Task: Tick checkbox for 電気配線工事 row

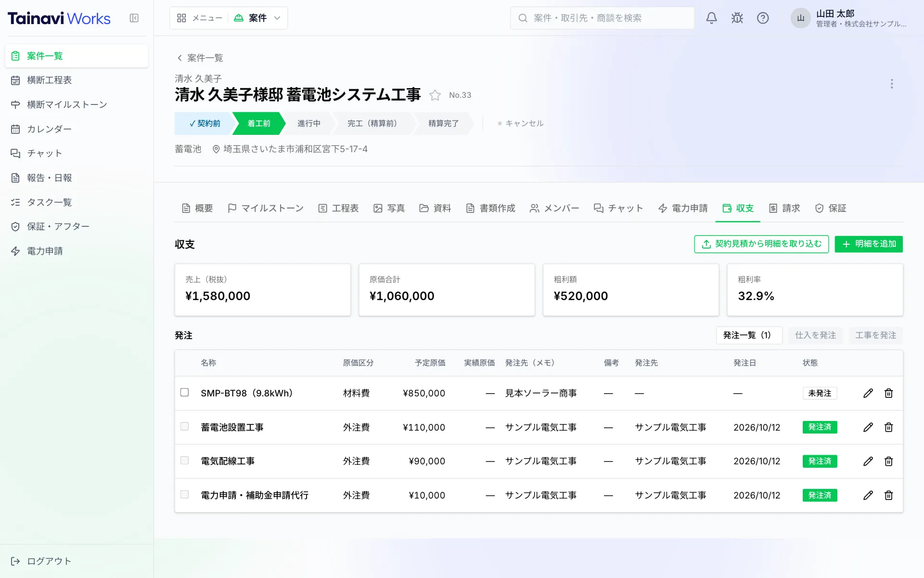Action: (184, 460)
